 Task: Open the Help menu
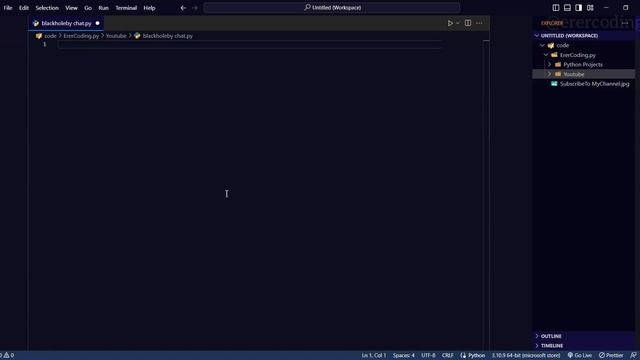pyautogui.click(x=149, y=8)
